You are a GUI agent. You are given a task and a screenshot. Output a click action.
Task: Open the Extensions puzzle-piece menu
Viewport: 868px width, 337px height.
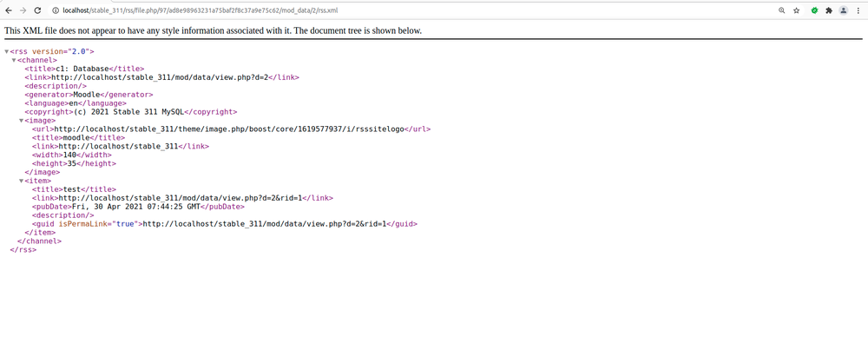click(829, 10)
